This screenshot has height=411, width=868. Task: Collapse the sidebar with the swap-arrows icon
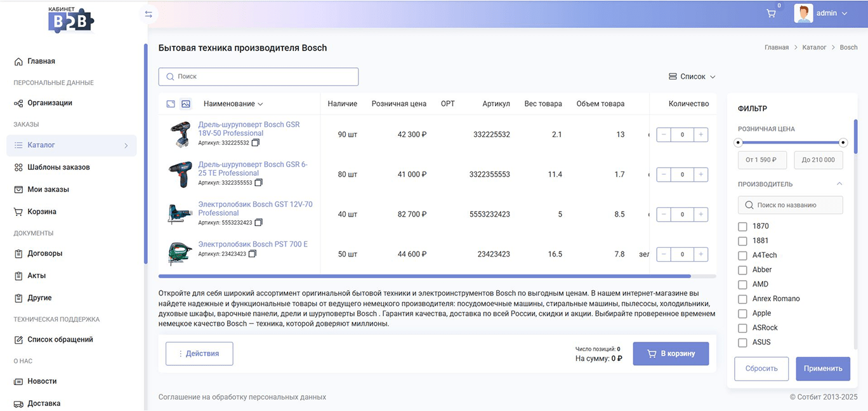148,14
